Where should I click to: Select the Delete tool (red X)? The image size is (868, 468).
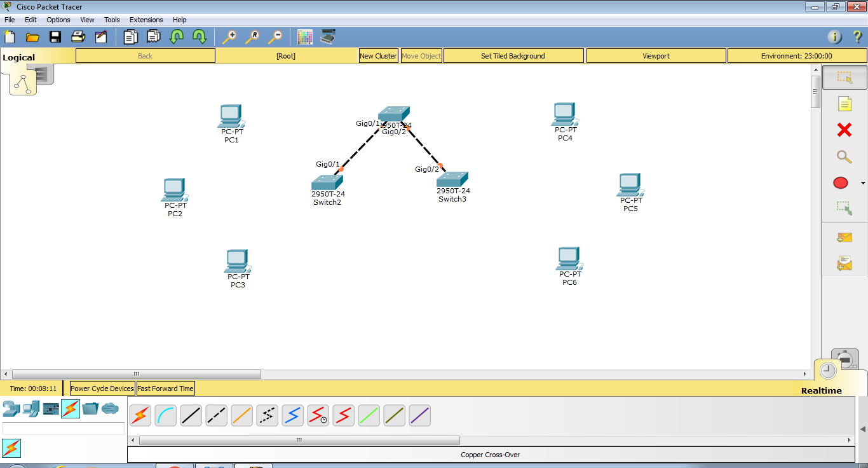tap(843, 130)
